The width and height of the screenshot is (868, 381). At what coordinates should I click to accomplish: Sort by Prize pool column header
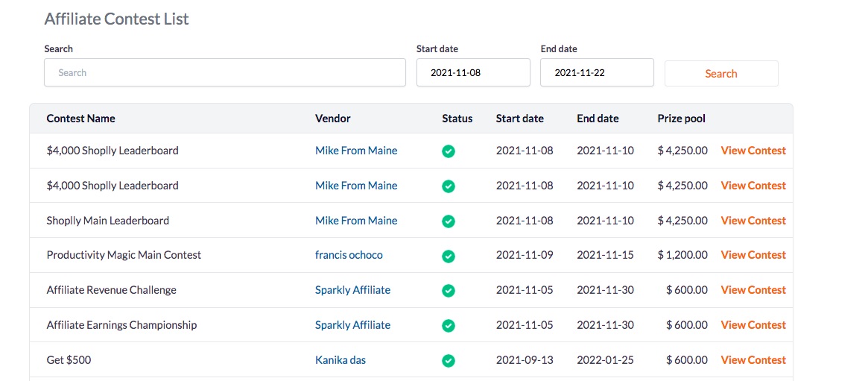click(682, 119)
